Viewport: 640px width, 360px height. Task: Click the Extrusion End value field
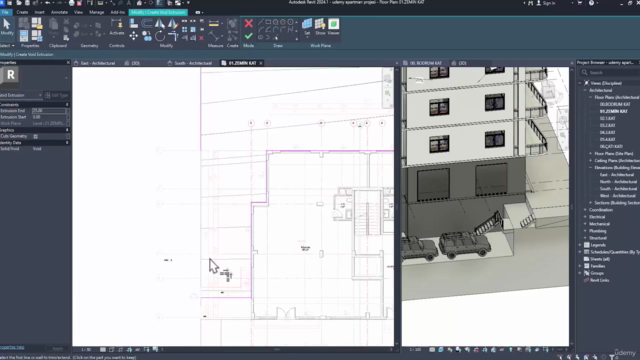pyautogui.click(x=49, y=111)
